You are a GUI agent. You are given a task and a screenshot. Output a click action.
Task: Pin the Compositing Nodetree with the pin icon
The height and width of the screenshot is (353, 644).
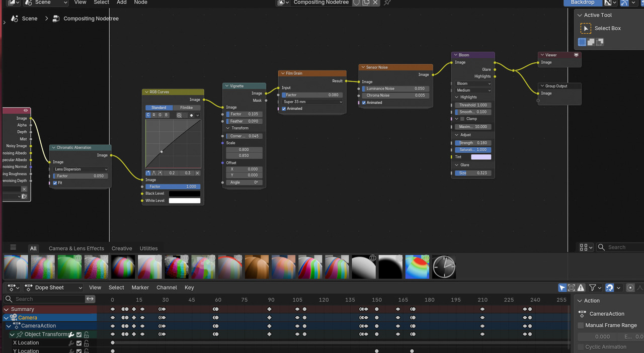(x=387, y=3)
